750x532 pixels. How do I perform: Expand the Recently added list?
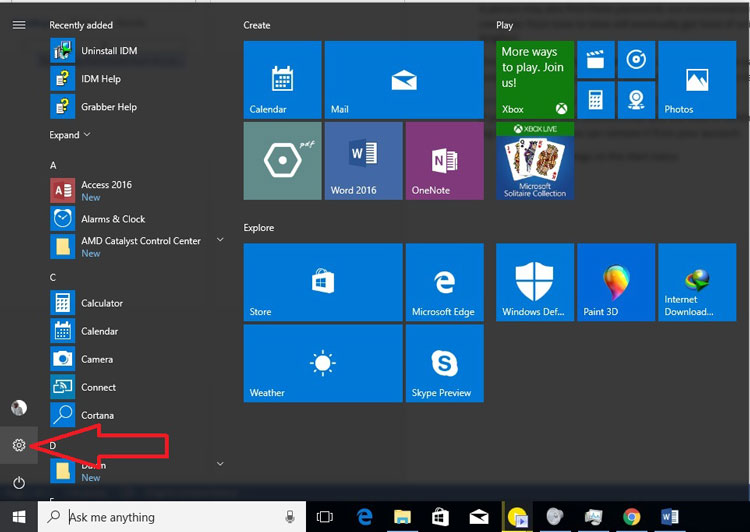pos(70,135)
